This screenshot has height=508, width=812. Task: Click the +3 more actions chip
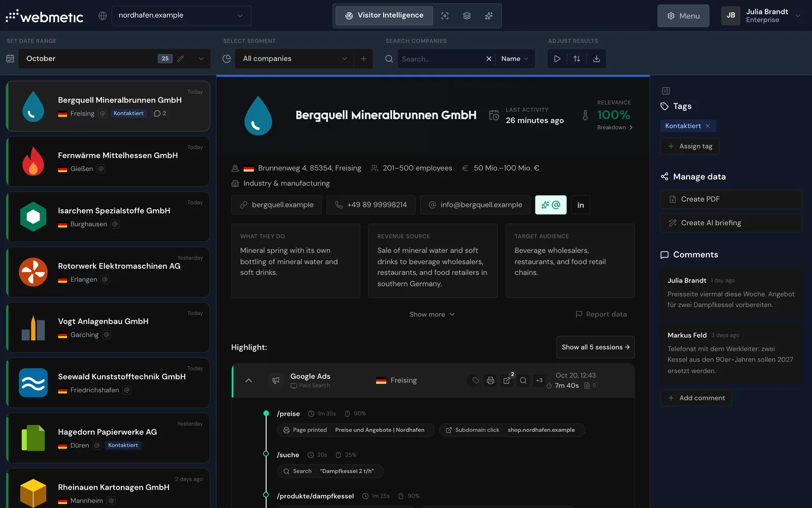pos(539,380)
